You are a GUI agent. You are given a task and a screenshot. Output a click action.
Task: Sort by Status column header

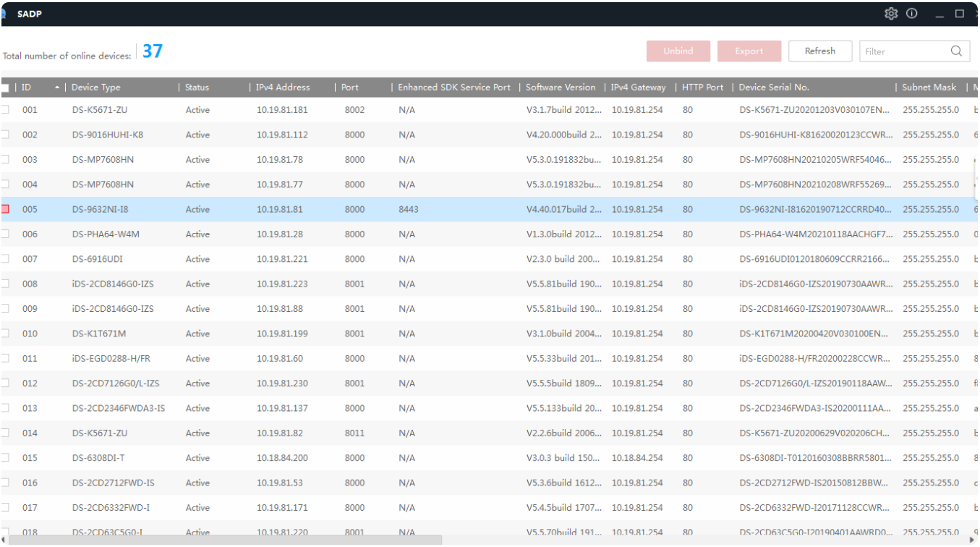point(197,88)
